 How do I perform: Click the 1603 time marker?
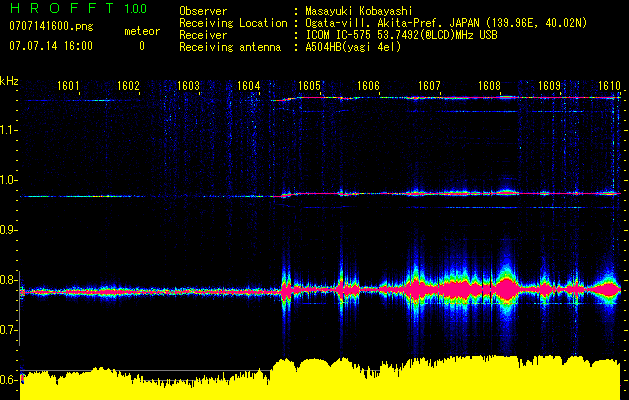pos(189,86)
